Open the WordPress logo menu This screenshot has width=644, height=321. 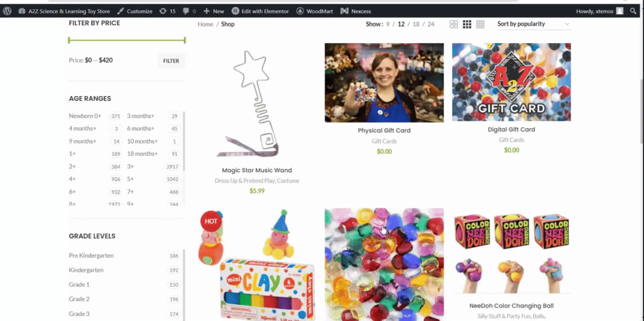pyautogui.click(x=7, y=11)
